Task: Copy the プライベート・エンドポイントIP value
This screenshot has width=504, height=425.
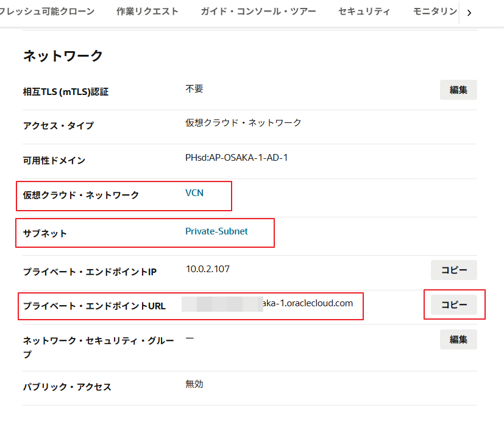Action: click(454, 270)
